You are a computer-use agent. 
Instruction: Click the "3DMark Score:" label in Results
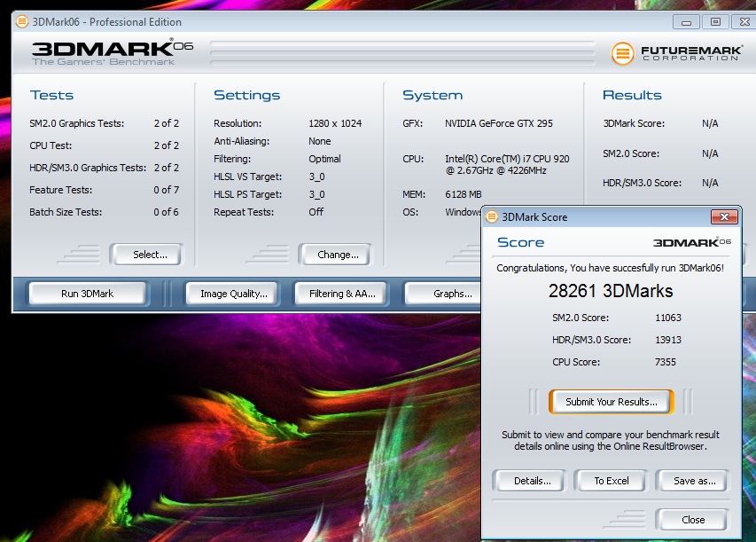pyautogui.click(x=634, y=123)
